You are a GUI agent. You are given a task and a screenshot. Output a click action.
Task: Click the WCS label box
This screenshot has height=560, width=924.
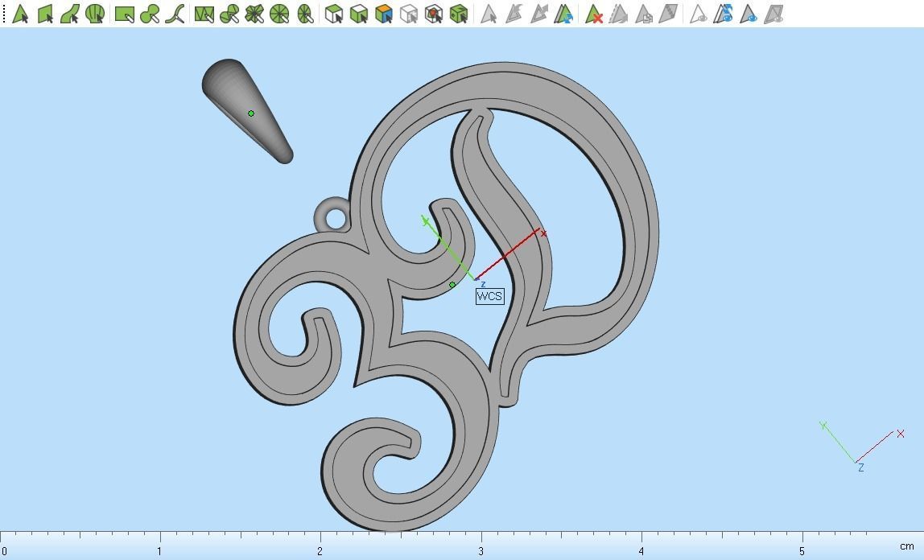click(489, 296)
